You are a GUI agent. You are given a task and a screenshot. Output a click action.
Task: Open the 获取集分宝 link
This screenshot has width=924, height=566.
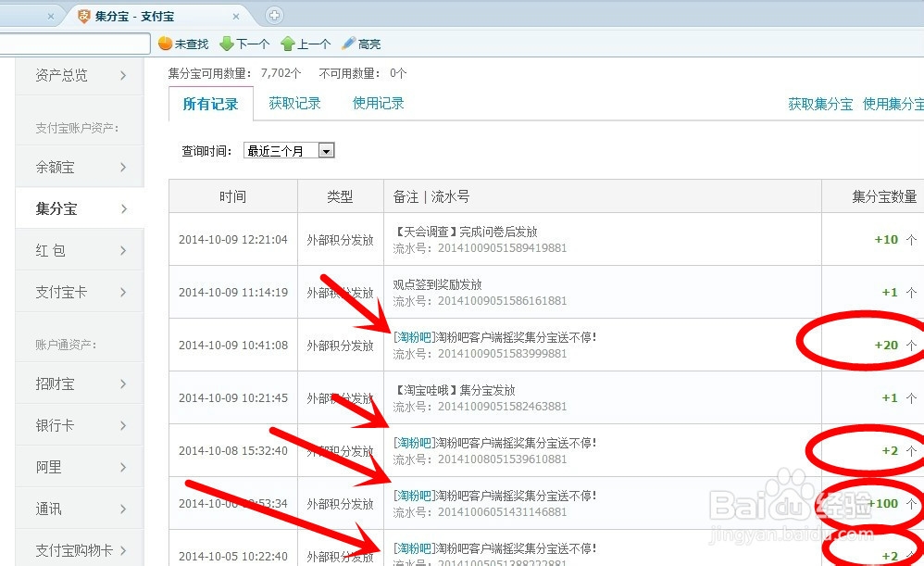[821, 105]
